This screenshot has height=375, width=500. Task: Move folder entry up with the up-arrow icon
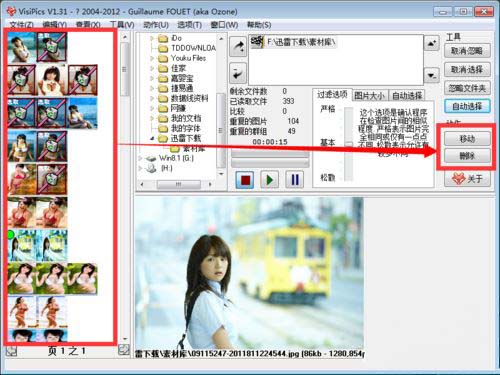click(432, 43)
